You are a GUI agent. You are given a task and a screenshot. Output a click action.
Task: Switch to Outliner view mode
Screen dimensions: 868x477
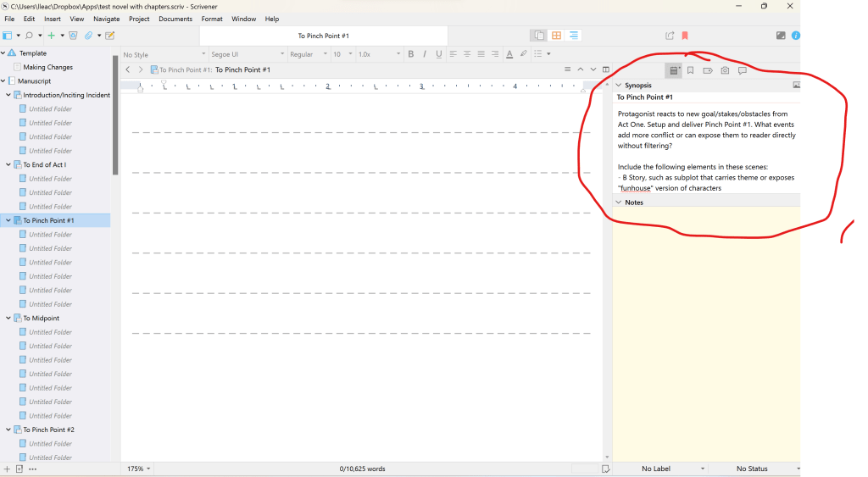click(x=574, y=36)
